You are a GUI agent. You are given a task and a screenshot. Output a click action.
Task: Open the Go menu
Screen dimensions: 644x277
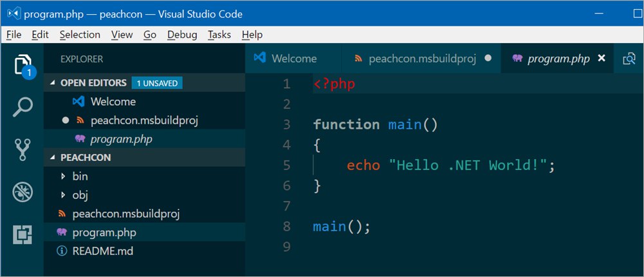point(150,35)
